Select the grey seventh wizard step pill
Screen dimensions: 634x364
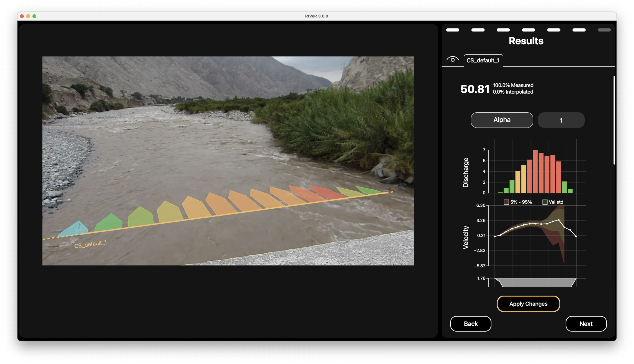click(x=604, y=30)
